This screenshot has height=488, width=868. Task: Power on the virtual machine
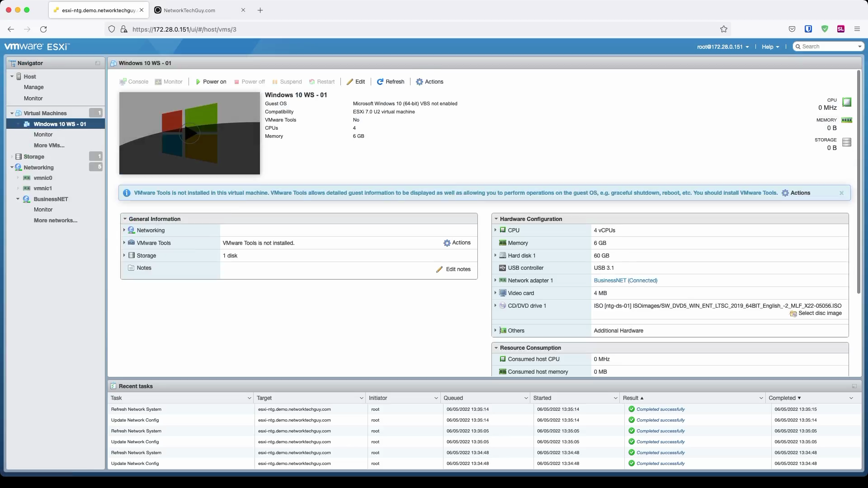coord(211,82)
